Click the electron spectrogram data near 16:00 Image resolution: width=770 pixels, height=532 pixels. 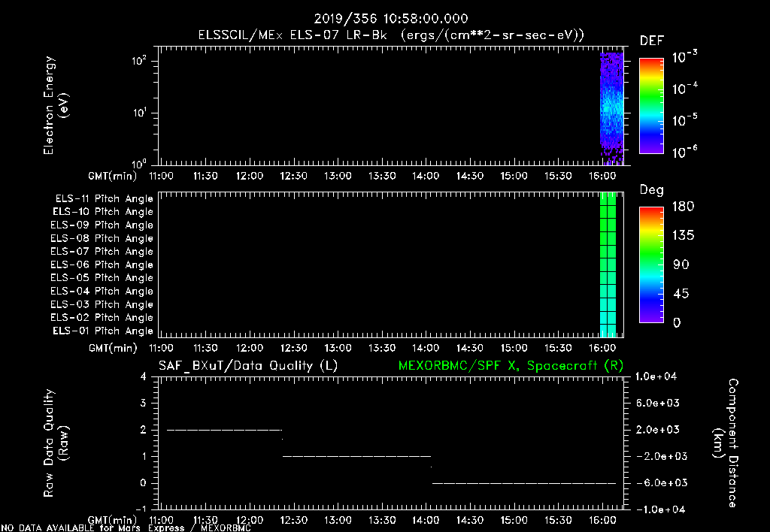[x=611, y=108]
